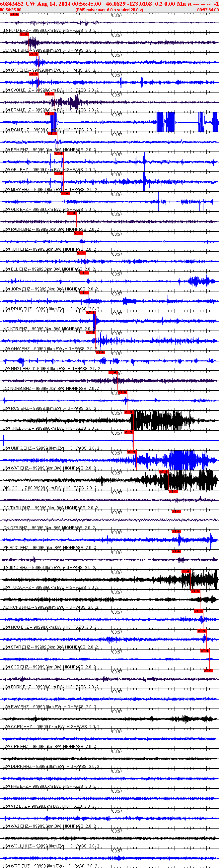Click the RMS noise scaling text
219x868 pixels.
pyautogui.click(x=109, y=10)
